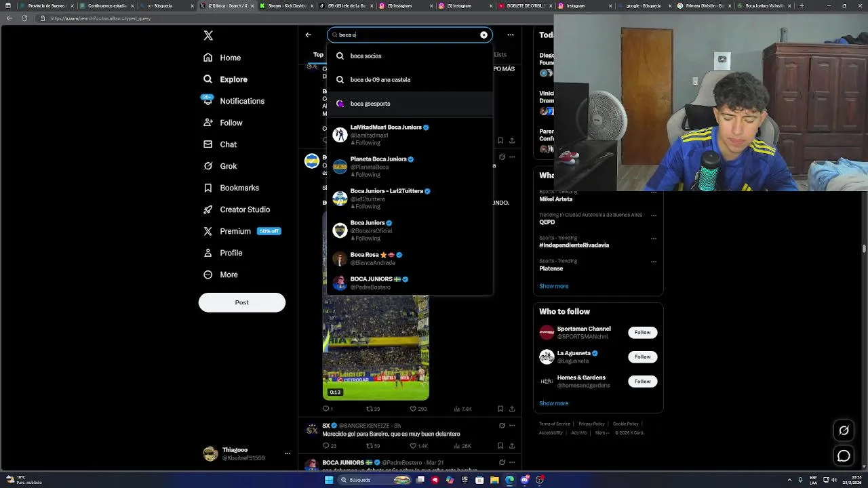Repost the post with 59 reposts
This screenshot has height=488, width=868.
coord(372,446)
